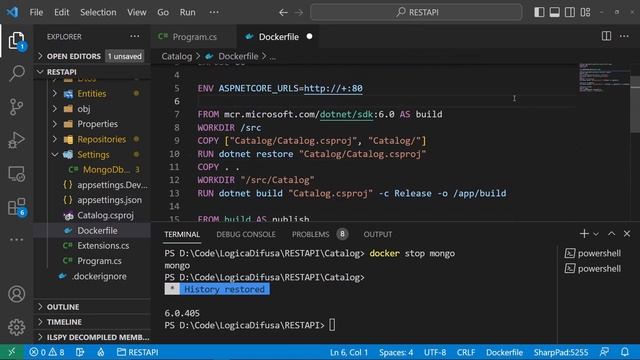The height and width of the screenshot is (360, 640).
Task: Open the Explorer view in activity bar
Action: 17,41
